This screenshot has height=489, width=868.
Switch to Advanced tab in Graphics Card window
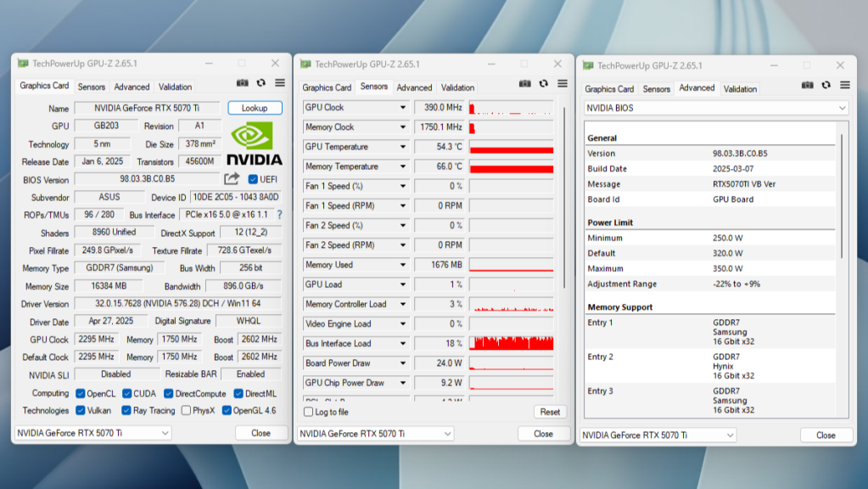pos(132,87)
